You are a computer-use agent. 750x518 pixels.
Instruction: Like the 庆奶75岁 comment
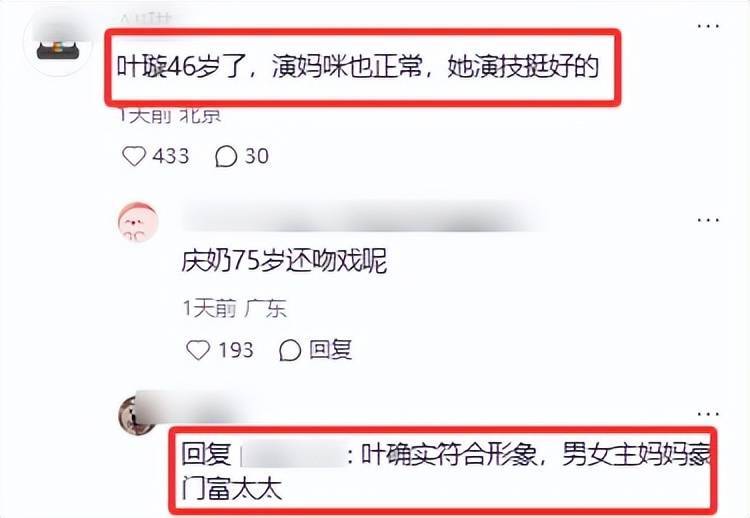pyautogui.click(x=198, y=350)
